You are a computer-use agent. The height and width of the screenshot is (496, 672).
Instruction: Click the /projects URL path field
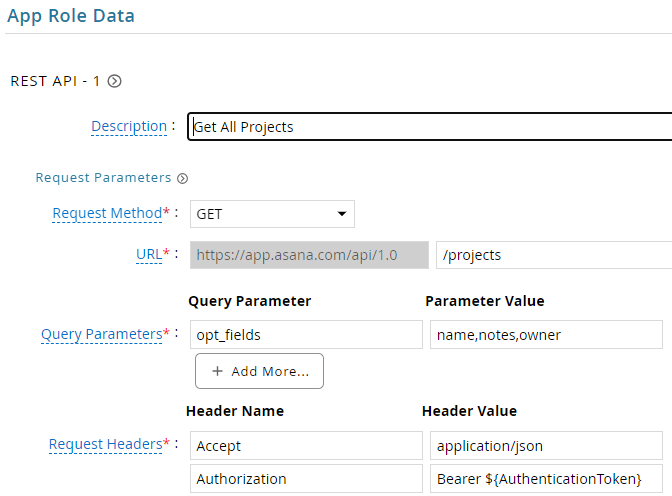coord(554,255)
